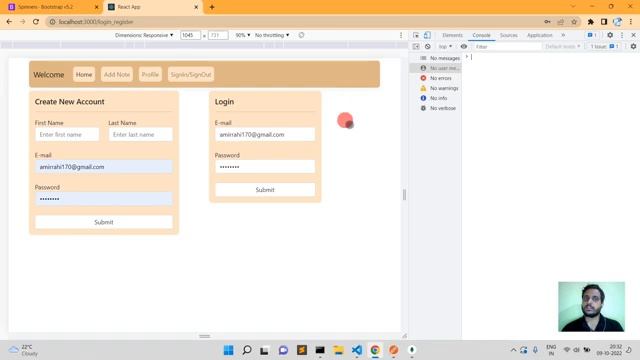Switch to the Sources tab
Screen dimensions: 640x360
(509, 35)
